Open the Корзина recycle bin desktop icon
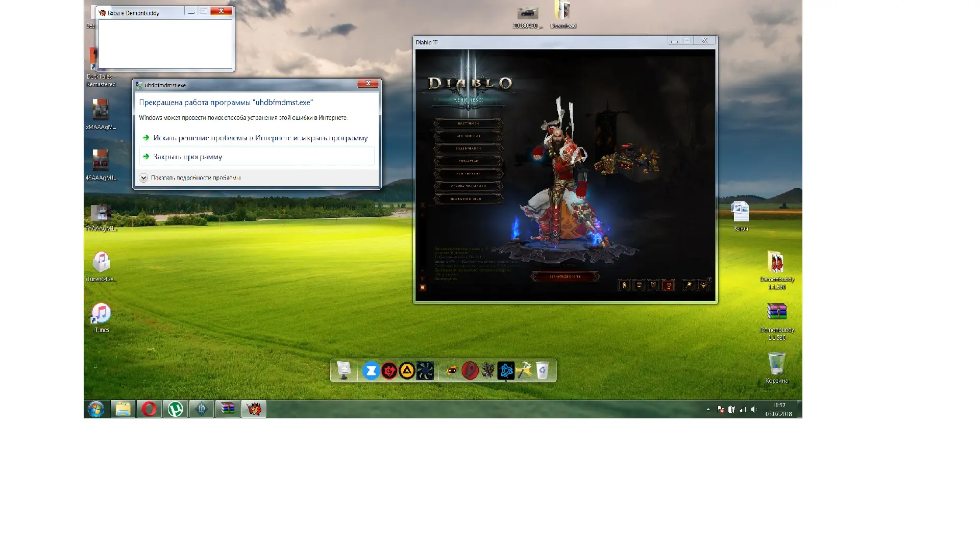The width and height of the screenshot is (980, 551). click(x=776, y=368)
